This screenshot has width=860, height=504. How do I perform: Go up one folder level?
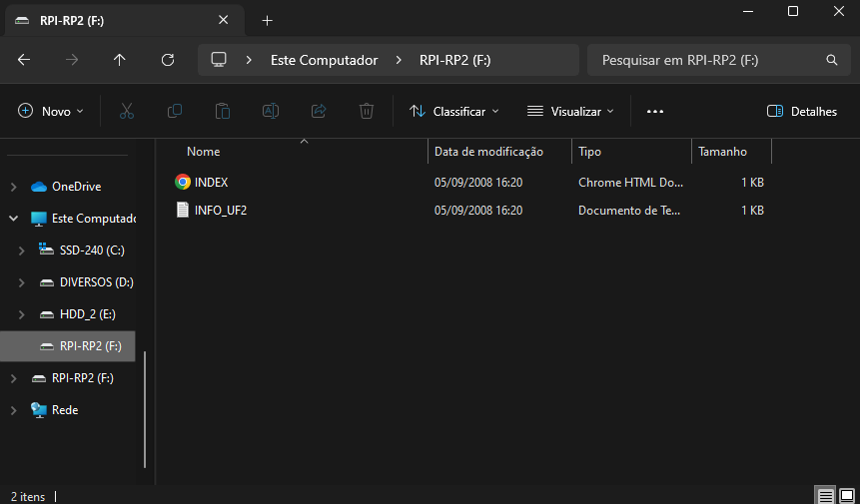pos(120,60)
